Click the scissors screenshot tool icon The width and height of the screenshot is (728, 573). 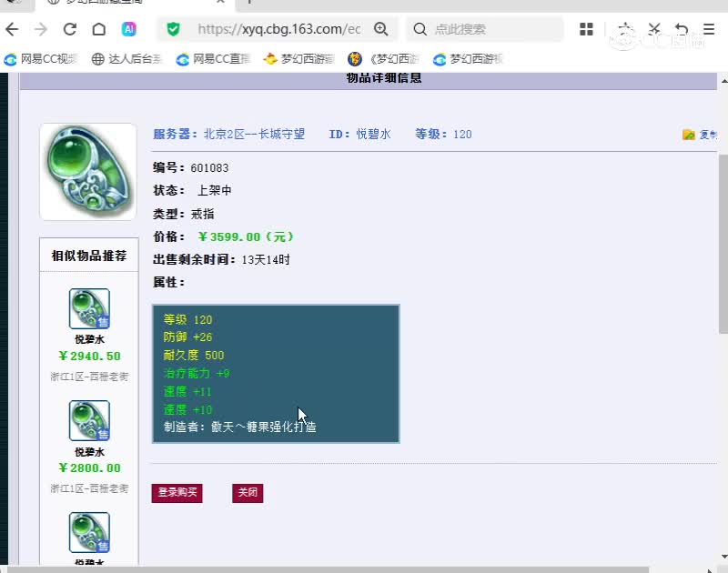(654, 29)
